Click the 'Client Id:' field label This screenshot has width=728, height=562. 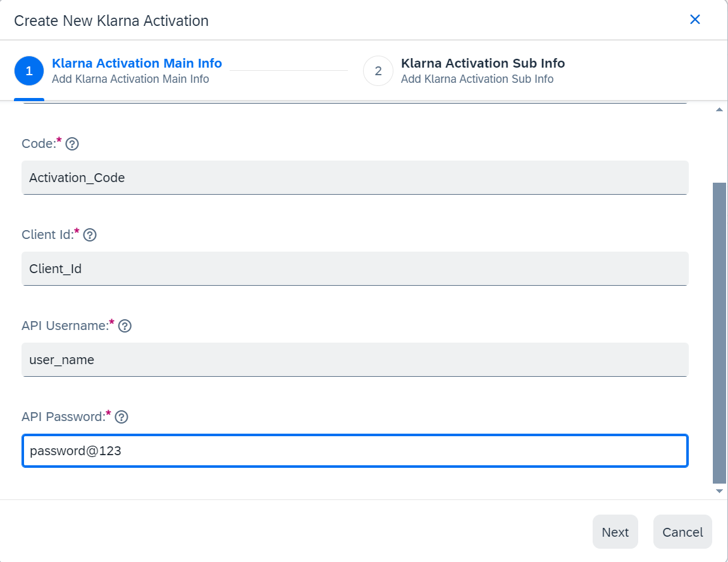(47, 235)
